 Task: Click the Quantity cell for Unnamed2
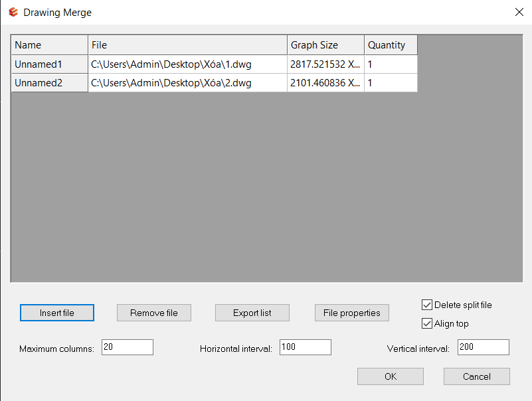[x=391, y=83]
